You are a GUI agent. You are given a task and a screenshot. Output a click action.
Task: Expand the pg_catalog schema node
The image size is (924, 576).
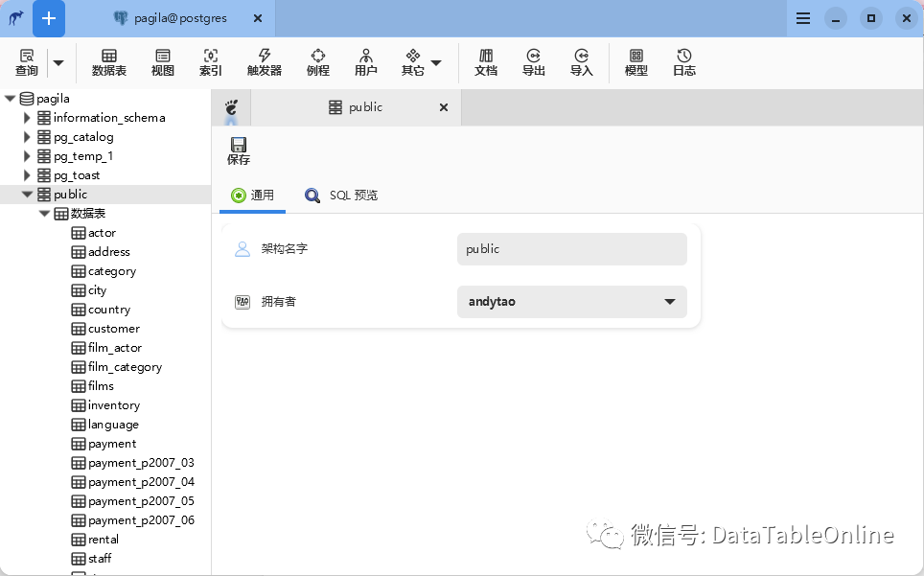(27, 137)
